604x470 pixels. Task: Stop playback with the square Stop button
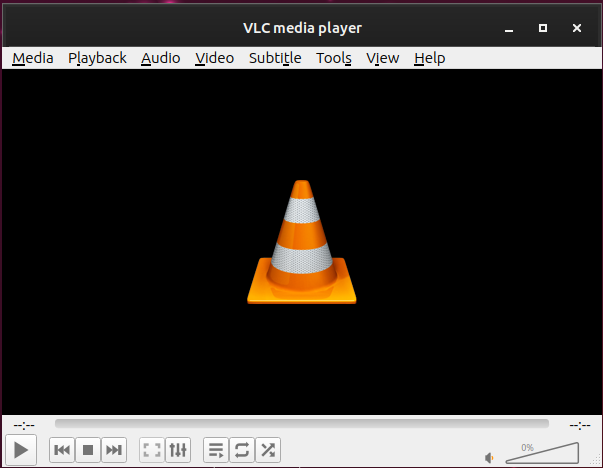pos(88,450)
